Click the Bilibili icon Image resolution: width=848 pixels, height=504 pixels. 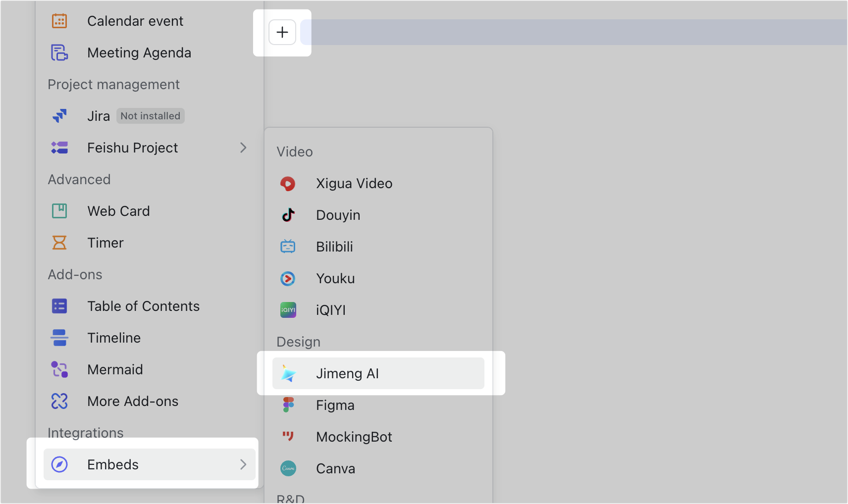(288, 247)
